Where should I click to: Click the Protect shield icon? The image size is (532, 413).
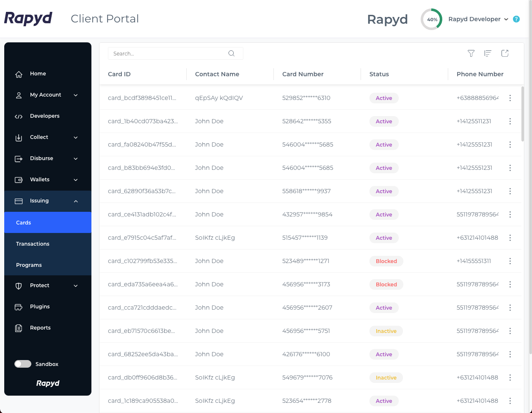coord(19,286)
